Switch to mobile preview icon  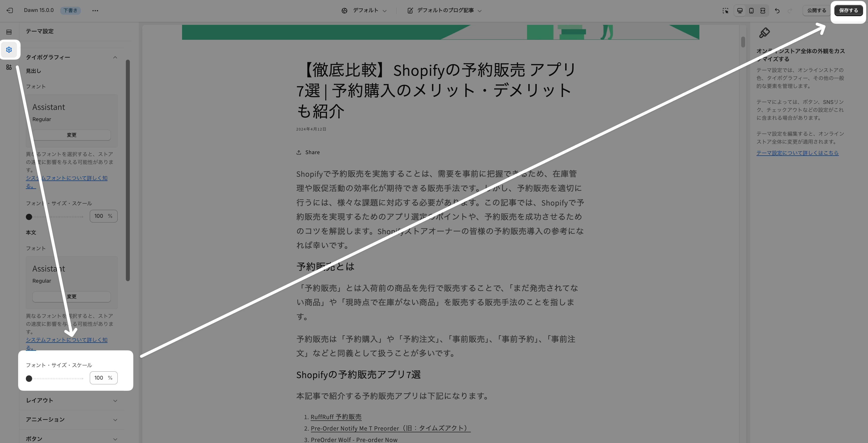point(751,11)
